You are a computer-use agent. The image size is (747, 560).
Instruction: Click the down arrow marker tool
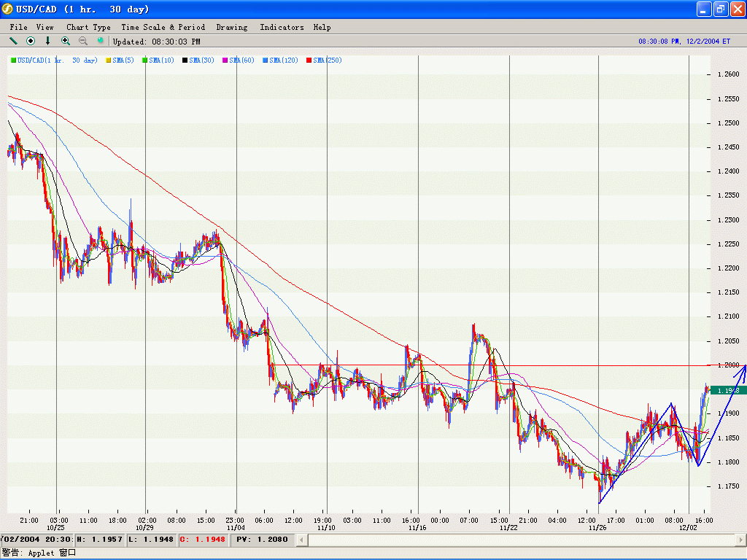pos(48,41)
